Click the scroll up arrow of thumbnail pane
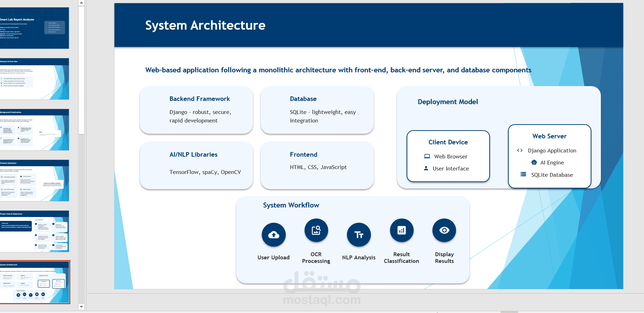The image size is (644, 313). pos(81,3)
